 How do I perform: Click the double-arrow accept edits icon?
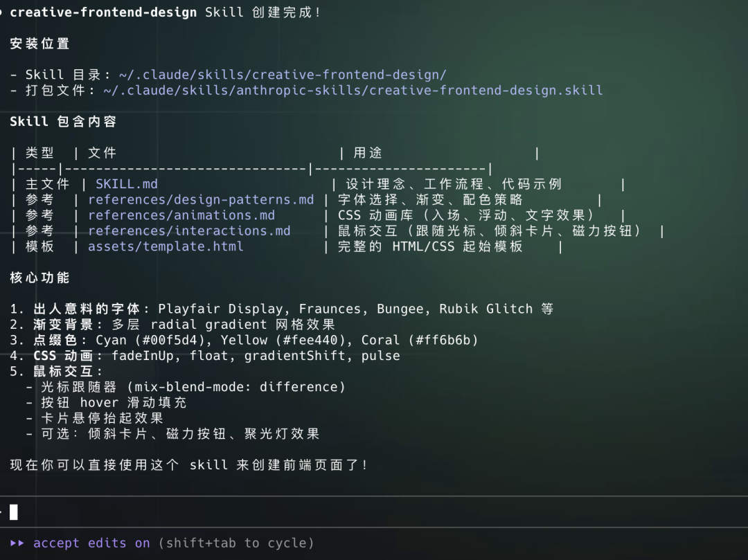pyautogui.click(x=17, y=543)
